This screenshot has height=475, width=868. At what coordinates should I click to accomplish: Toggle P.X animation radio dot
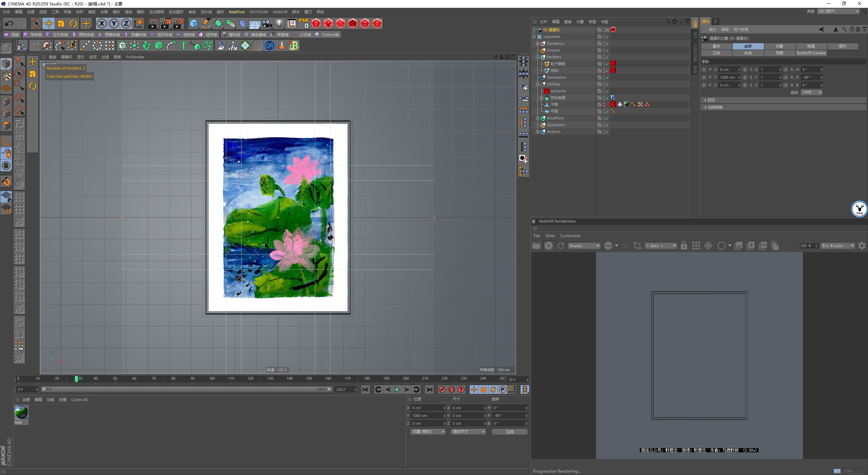[704, 70]
